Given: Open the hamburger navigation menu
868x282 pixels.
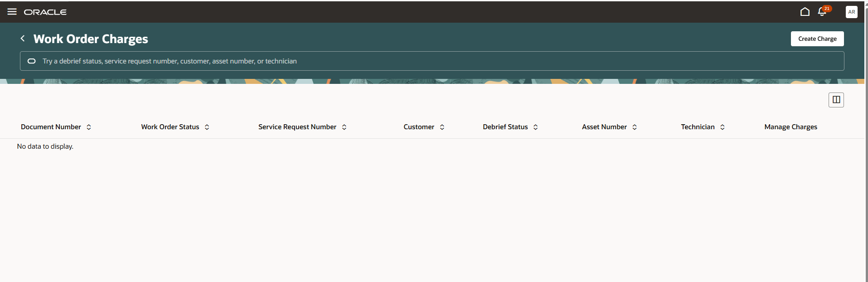Looking at the screenshot, I should coord(12,12).
